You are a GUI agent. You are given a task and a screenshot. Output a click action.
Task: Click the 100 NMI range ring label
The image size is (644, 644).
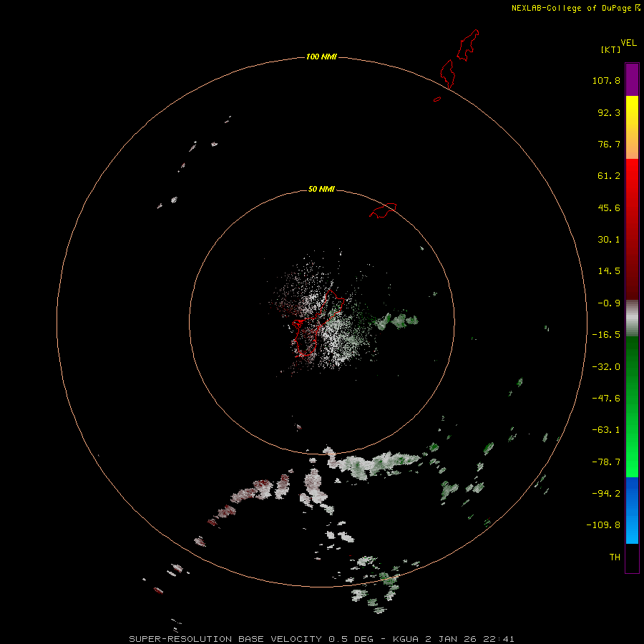pos(321,57)
